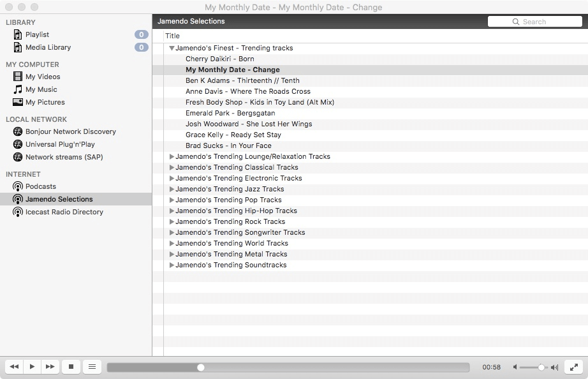The width and height of the screenshot is (588, 379).
Task: Expand Jamendo's Trending Jazz Tracks
Action: (171, 189)
